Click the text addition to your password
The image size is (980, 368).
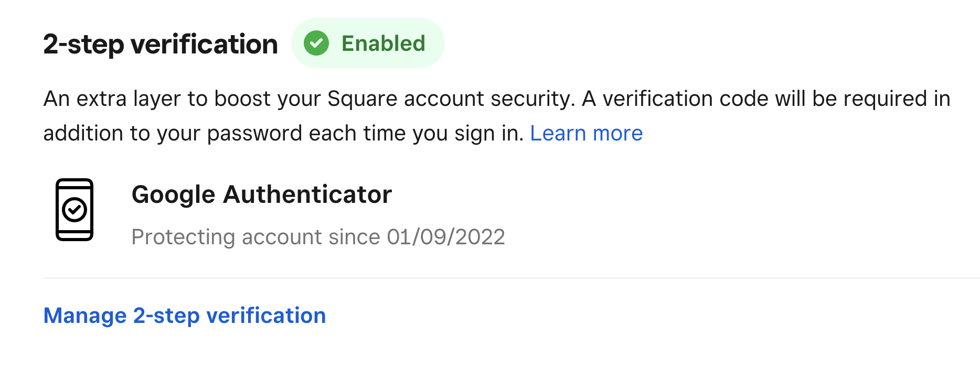tap(173, 133)
